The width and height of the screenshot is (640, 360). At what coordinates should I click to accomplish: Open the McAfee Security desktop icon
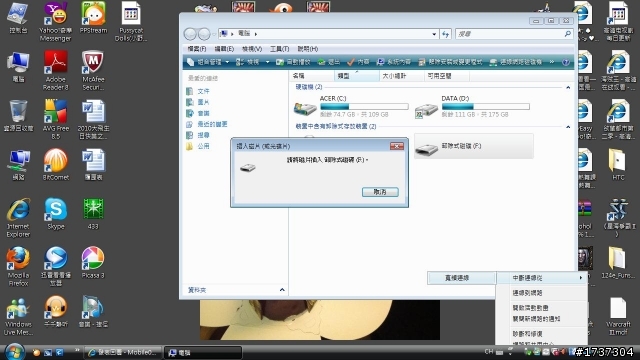click(x=93, y=71)
